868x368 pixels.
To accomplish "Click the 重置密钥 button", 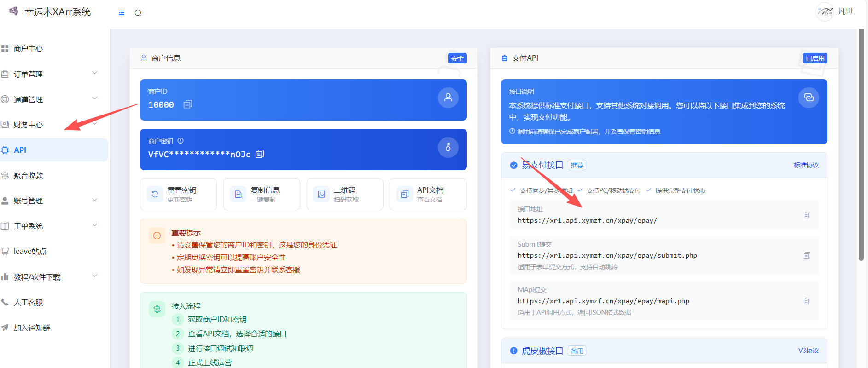I will [178, 194].
